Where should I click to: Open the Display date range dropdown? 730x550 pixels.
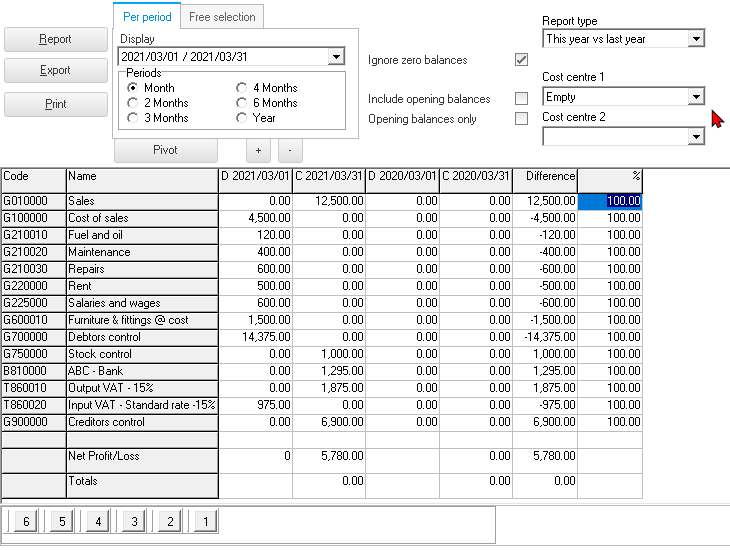[x=336, y=57]
